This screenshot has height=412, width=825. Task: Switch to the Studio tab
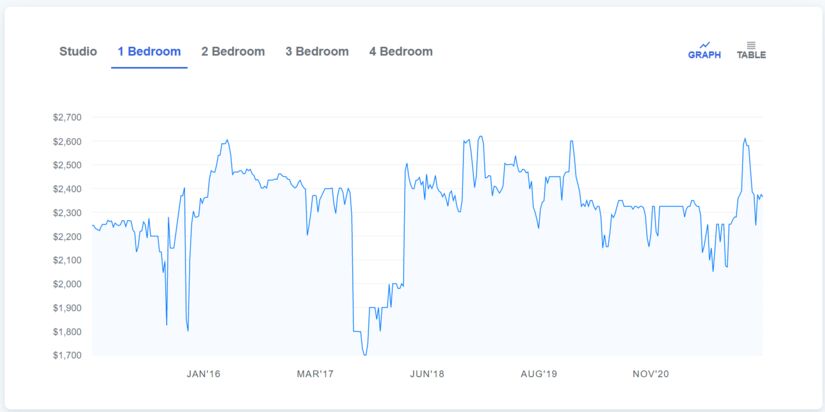(78, 51)
